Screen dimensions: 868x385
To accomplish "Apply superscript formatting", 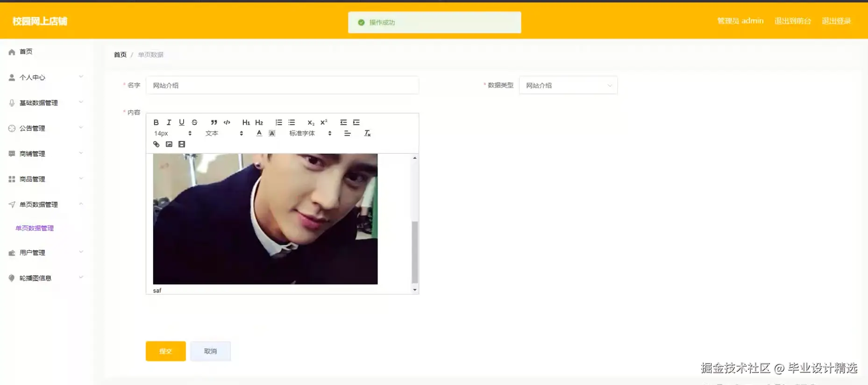I will (x=324, y=122).
